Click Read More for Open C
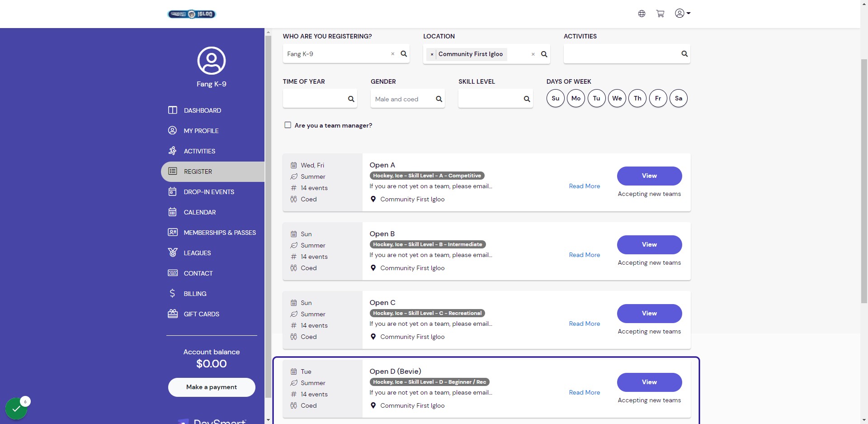Screen dimensions: 868x424 click(585, 324)
